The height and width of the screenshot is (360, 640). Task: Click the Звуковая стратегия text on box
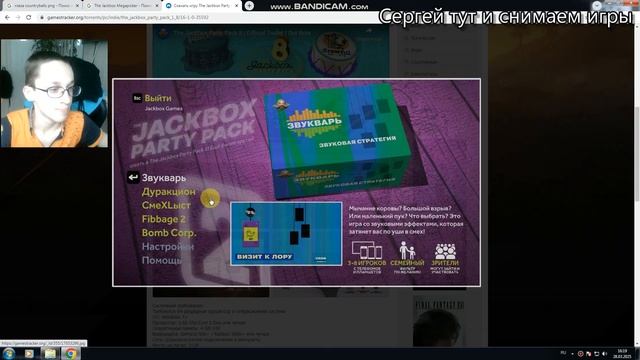357,142
